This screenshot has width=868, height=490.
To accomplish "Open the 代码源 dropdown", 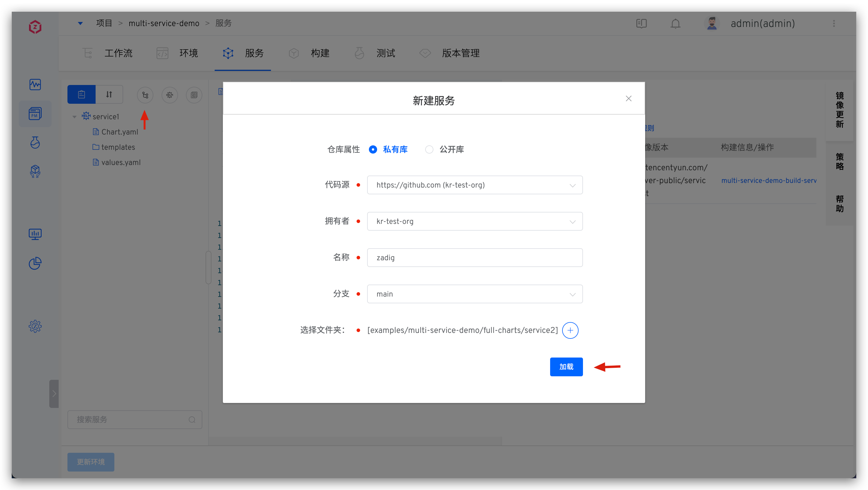I will pos(474,185).
